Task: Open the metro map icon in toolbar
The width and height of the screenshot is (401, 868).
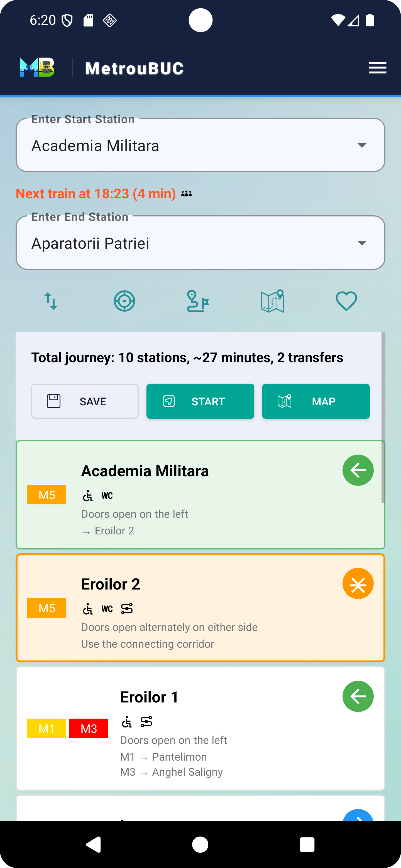Action: coord(272,301)
